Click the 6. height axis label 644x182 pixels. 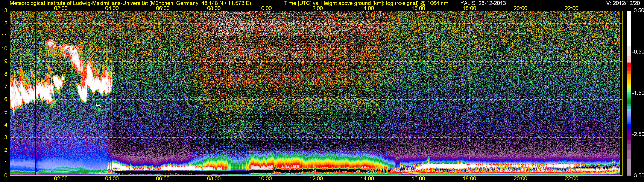6,100
